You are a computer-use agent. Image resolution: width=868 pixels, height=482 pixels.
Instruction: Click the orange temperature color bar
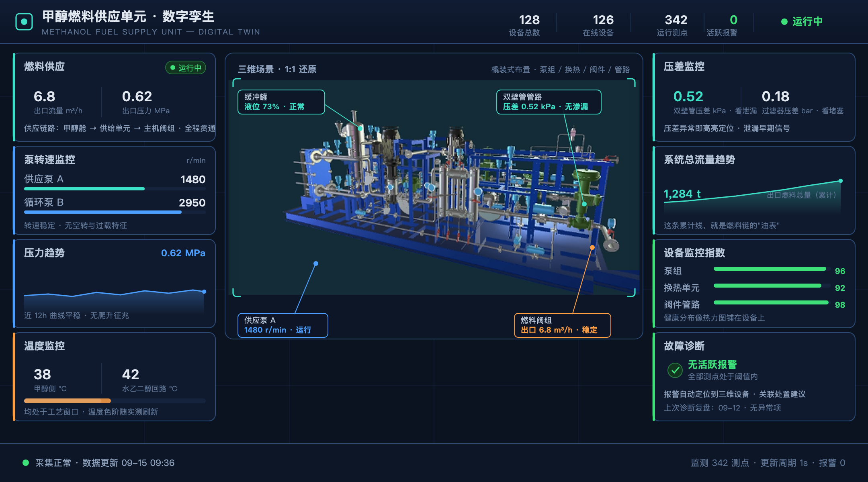coord(115,401)
